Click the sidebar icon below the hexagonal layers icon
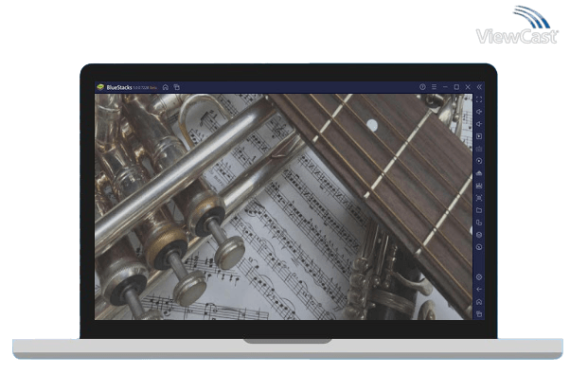The image size is (570, 392). tap(479, 247)
